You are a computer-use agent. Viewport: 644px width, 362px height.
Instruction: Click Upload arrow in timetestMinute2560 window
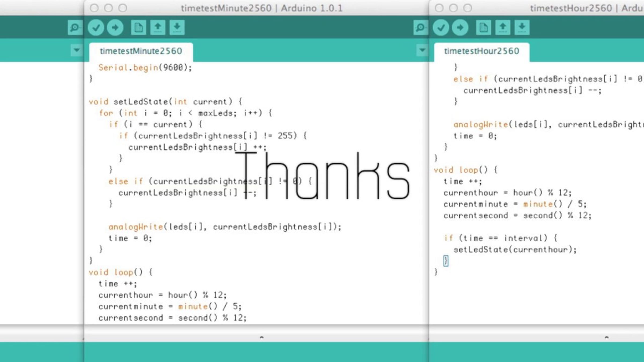(x=115, y=27)
